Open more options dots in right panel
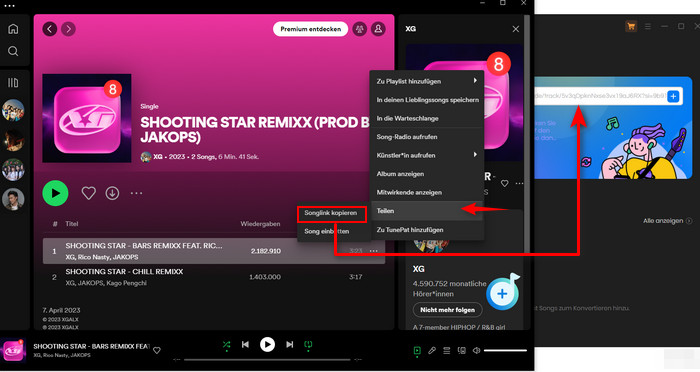Screen dimensions: 700x372 [x=519, y=183]
